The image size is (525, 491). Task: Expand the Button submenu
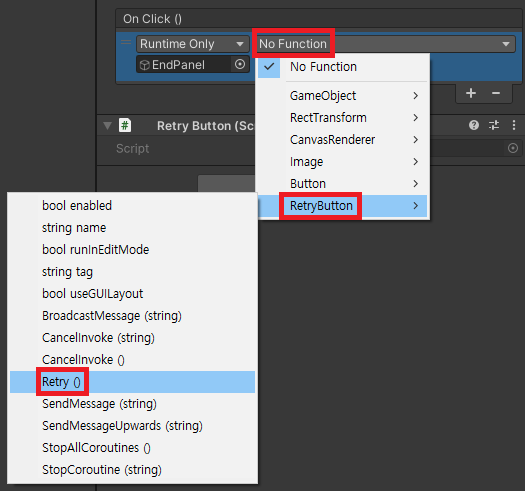(342, 184)
